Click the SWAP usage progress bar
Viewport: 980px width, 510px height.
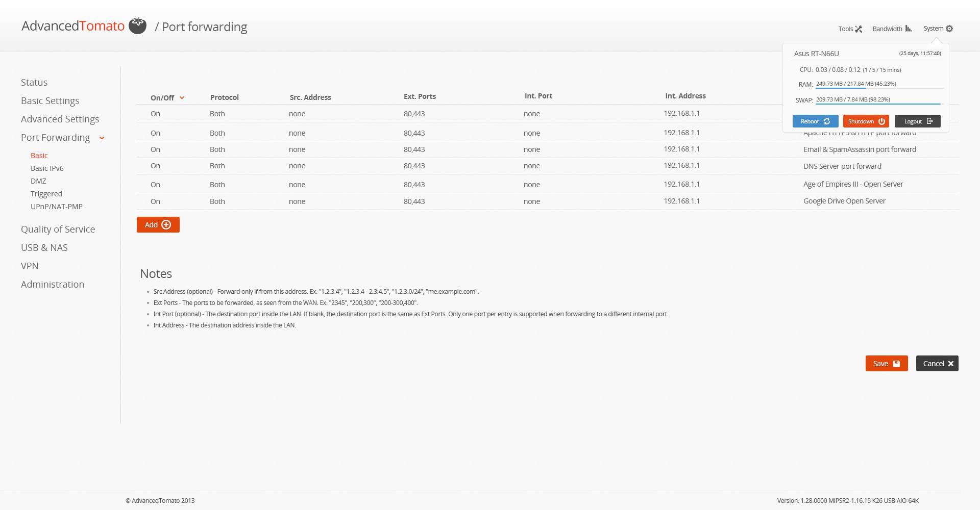tap(878, 104)
